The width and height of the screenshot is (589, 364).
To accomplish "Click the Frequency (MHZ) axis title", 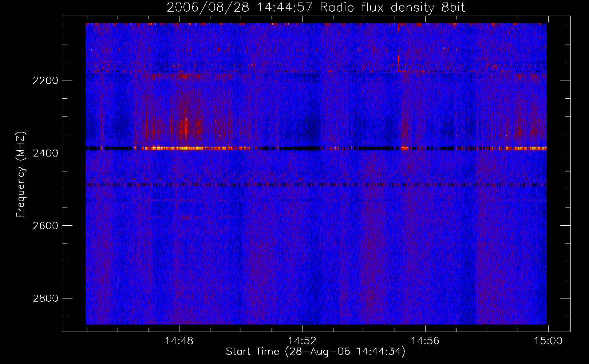I will tap(21, 175).
